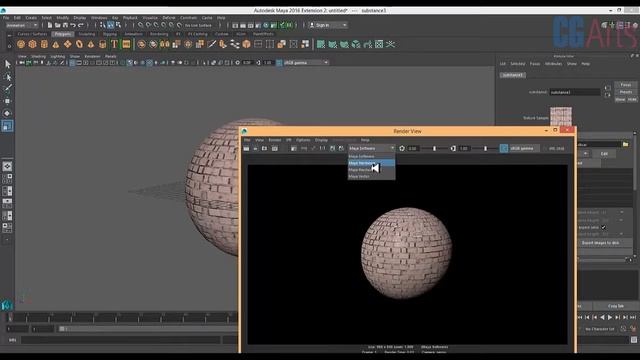Activate the highlighted last-used tool in the toolbox
The width and height of the screenshot is (640, 360).
(7, 126)
